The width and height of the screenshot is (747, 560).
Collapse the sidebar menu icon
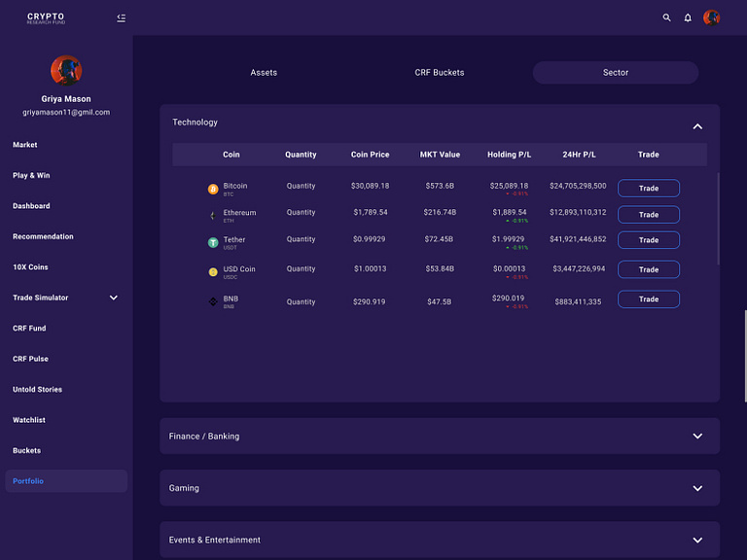[121, 17]
